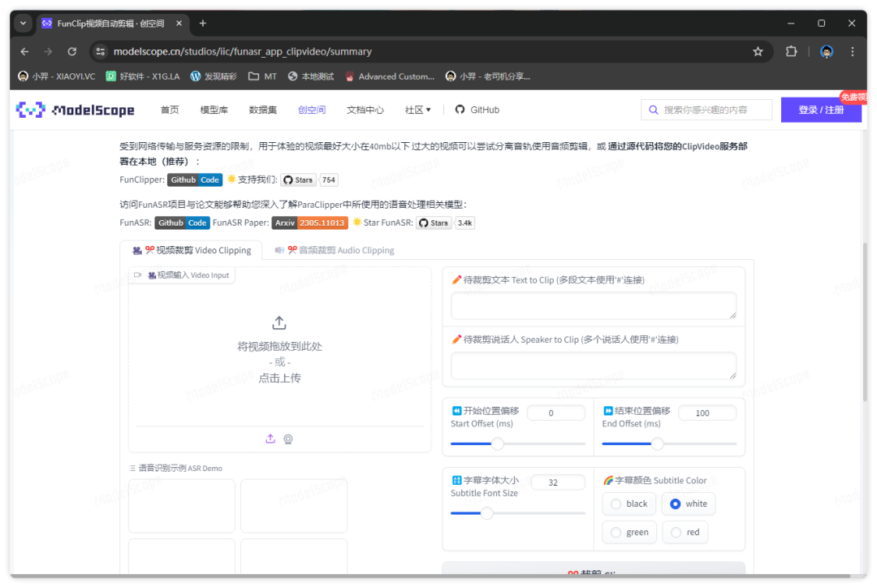The height and width of the screenshot is (588, 877).
Task: Open the 本地测试 bookmark
Action: (311, 76)
